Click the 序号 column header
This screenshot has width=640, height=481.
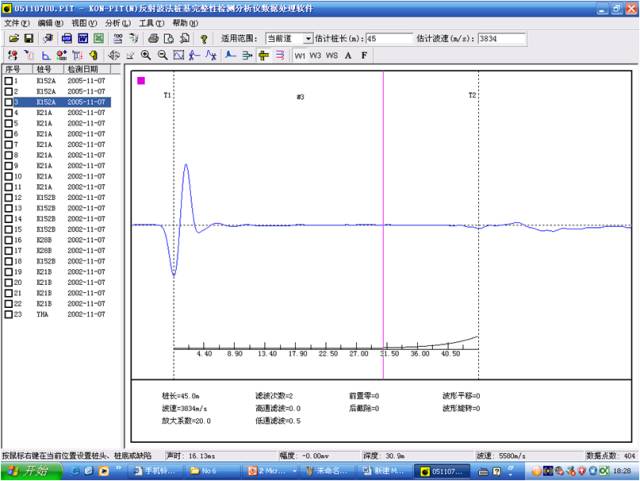[17, 69]
